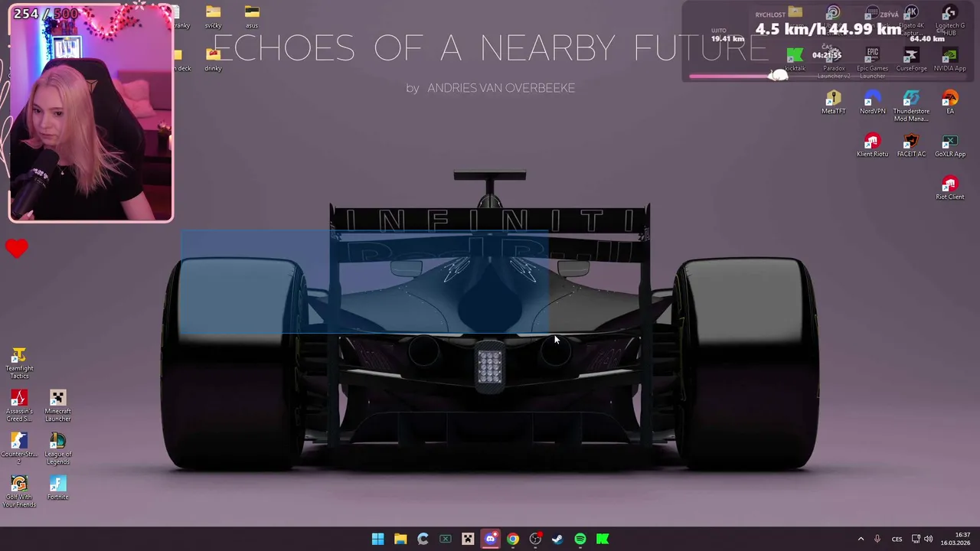
Task: Open the GoXLR icon in the taskbar
Action: click(x=445, y=539)
